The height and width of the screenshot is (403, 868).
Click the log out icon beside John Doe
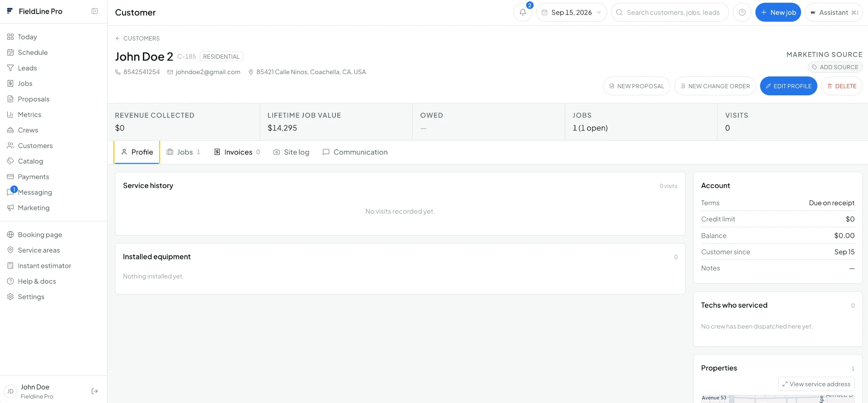(94, 391)
